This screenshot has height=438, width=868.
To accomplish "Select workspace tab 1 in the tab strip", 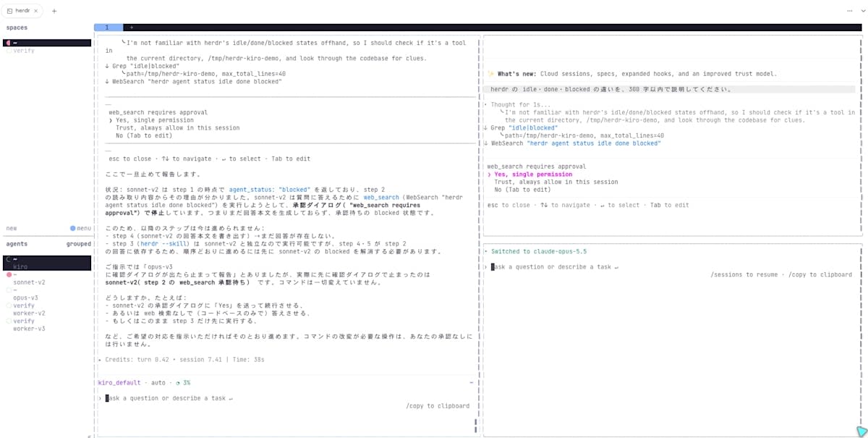I will point(107,28).
